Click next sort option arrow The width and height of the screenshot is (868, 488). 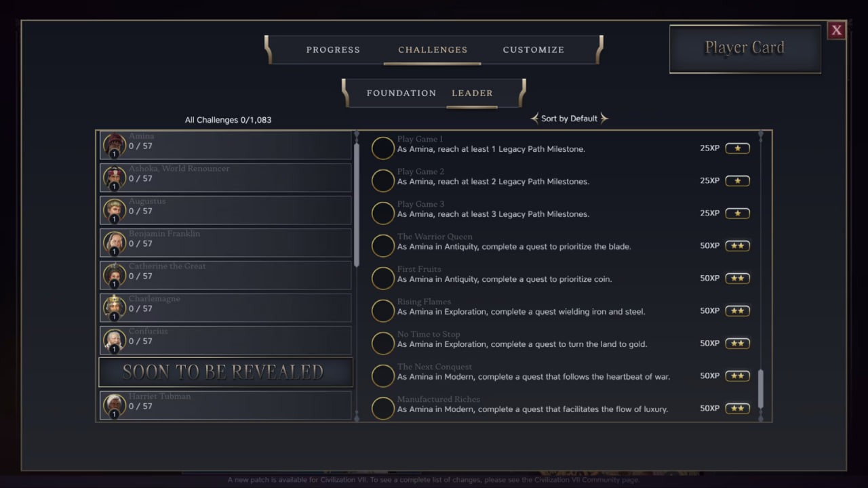pyautogui.click(x=604, y=119)
